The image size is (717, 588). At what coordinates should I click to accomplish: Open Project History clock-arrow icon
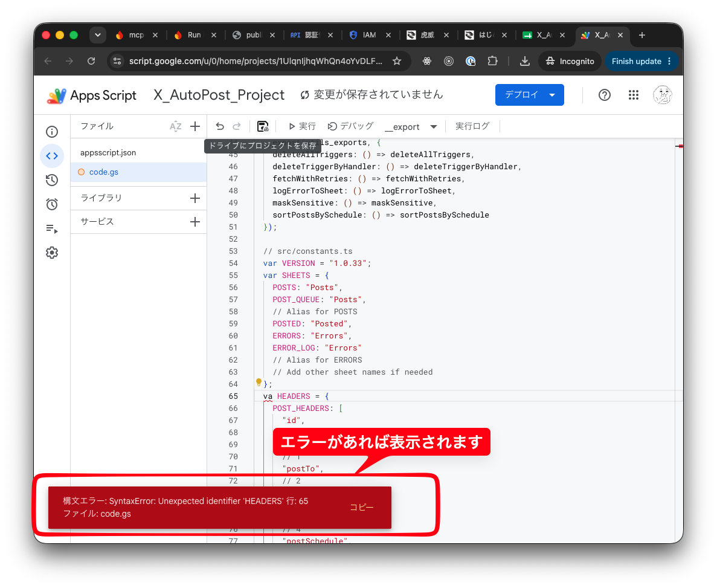coord(52,180)
